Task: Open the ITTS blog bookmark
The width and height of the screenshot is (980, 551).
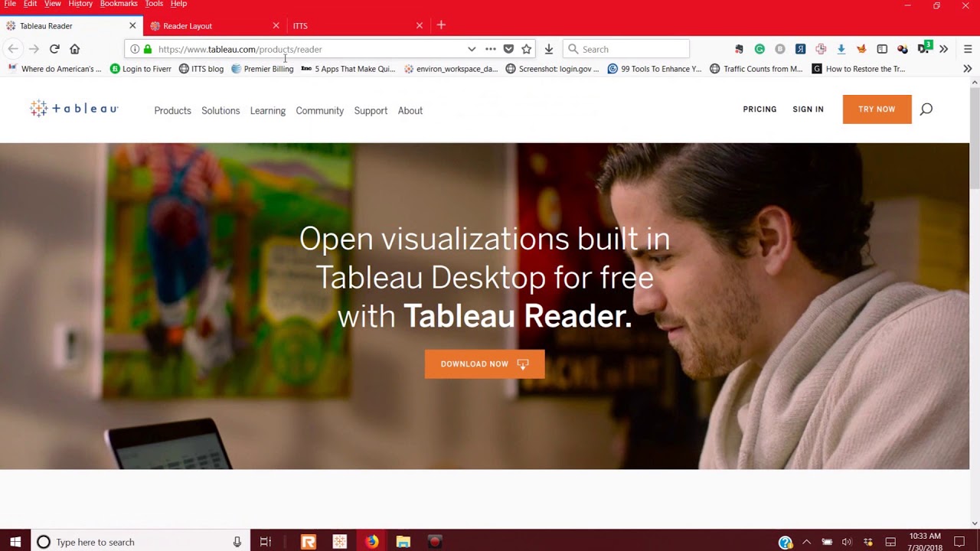Action: point(201,69)
